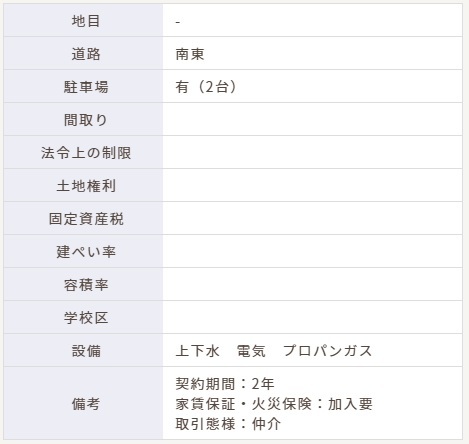This screenshot has height=444, width=469.
Task: Select the 設備 label cell
Action: click(83, 350)
